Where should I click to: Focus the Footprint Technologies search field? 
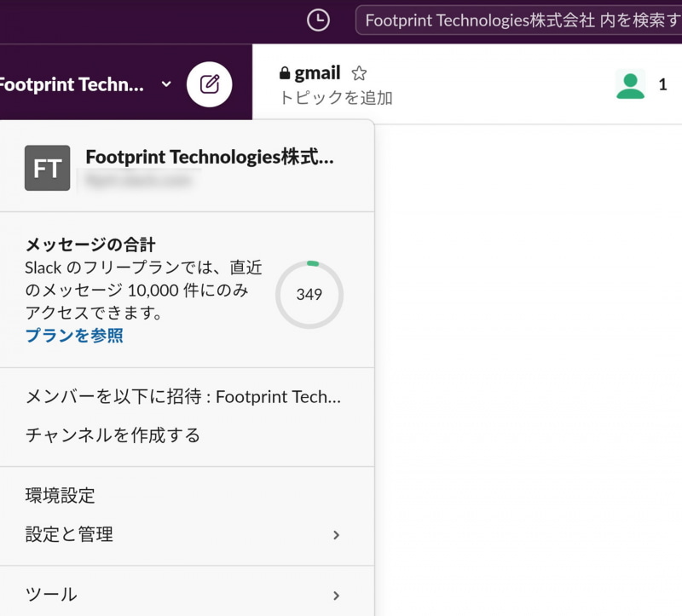(519, 20)
